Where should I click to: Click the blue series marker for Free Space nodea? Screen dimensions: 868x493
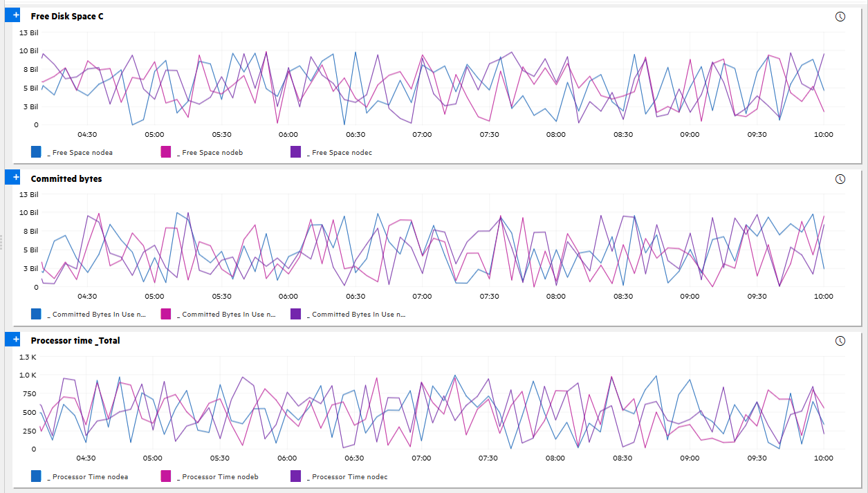pyautogui.click(x=35, y=150)
